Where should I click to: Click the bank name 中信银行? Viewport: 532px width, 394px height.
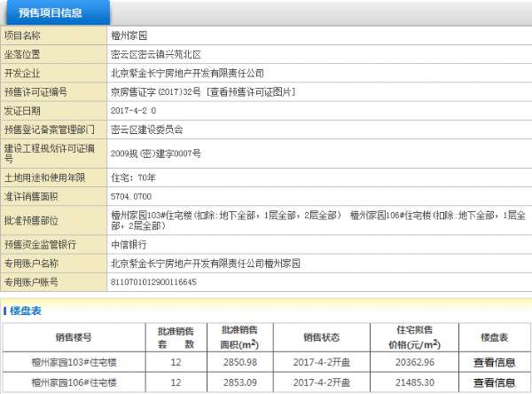coord(129,244)
